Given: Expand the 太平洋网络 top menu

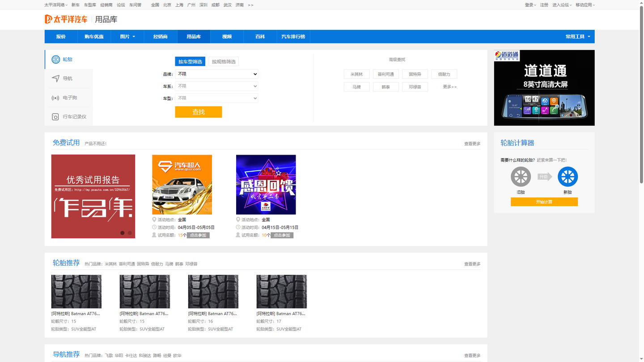Looking at the screenshot, I should (56, 5).
